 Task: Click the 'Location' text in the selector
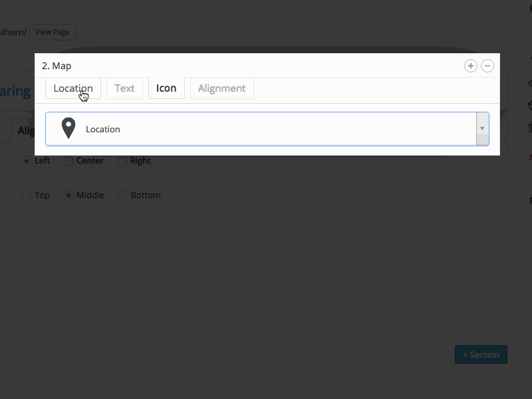coord(103,129)
